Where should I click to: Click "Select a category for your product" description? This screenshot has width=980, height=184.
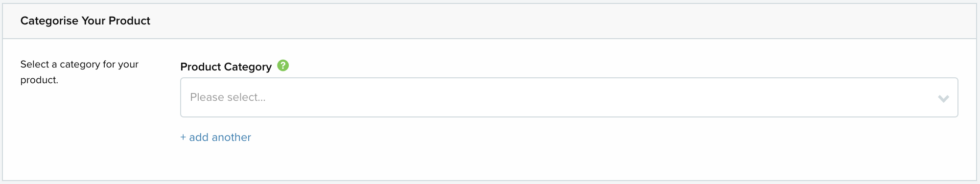[x=79, y=72]
